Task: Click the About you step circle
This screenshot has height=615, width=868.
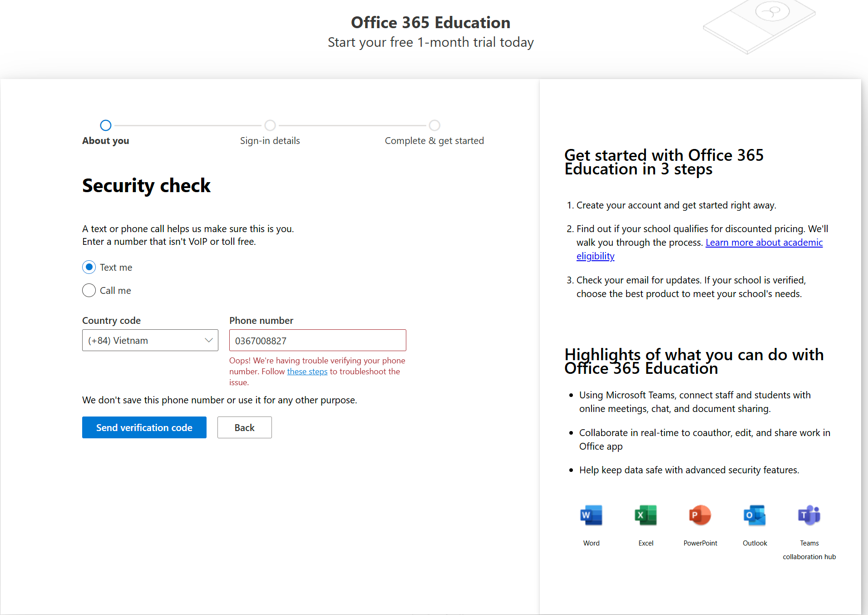Action: coord(106,125)
